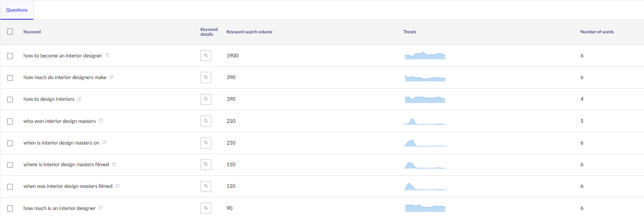Check the 'where is interior design masters filmed' row
The height and width of the screenshot is (218, 644).
coord(10,165)
